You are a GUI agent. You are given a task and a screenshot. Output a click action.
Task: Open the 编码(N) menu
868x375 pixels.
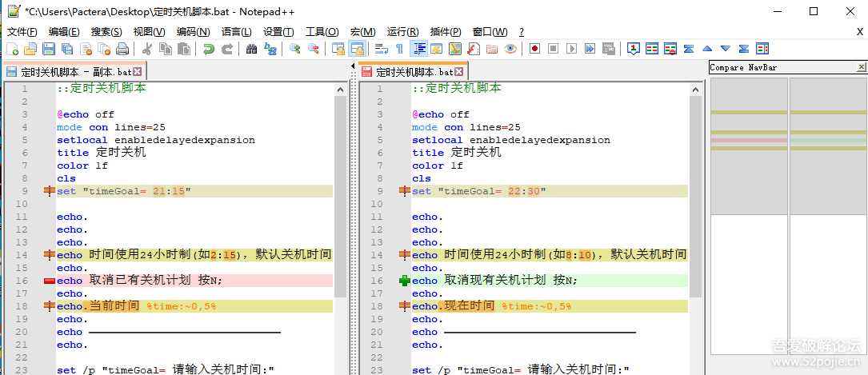tap(193, 31)
